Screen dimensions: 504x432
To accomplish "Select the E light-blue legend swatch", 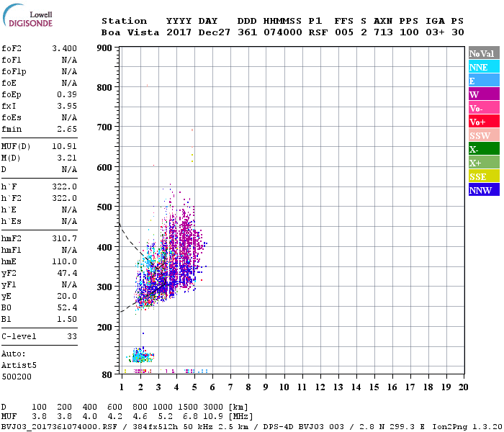I will click(x=484, y=81).
